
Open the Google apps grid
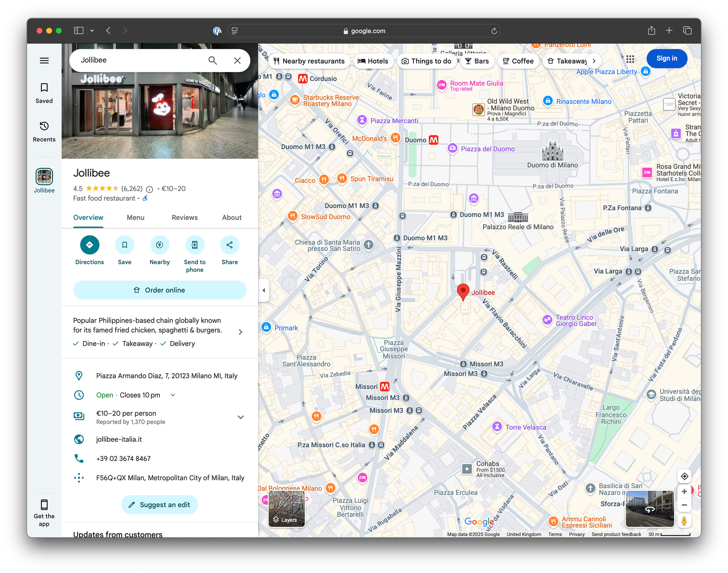(x=629, y=59)
